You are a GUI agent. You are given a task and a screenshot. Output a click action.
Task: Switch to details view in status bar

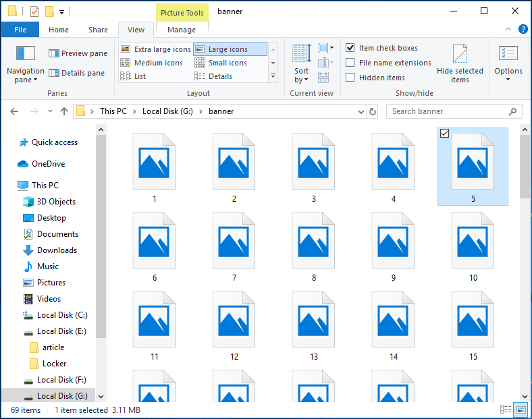506,410
